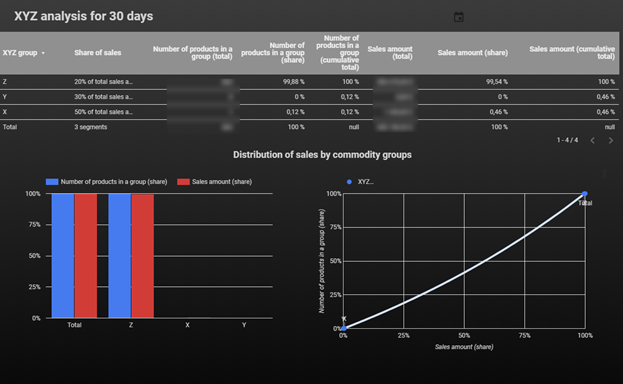Select the Total point on line chart
Image resolution: width=623 pixels, height=384 pixels.
584,194
